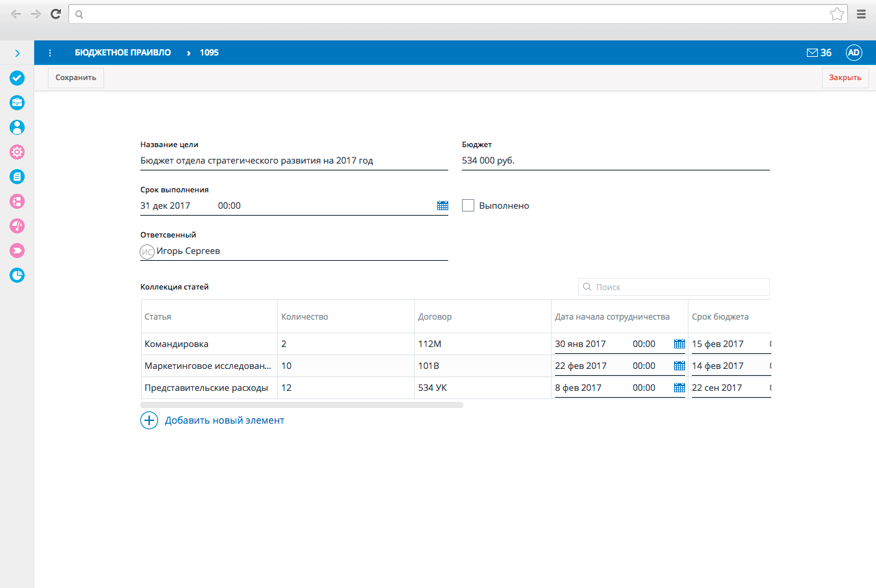Click the Ответственный field Игорь Сергеев
The width and height of the screenshot is (876, 588).
click(294, 251)
